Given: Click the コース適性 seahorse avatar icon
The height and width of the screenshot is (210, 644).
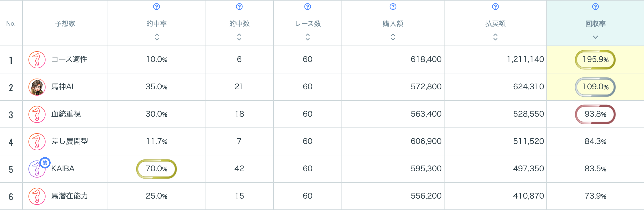Looking at the screenshot, I should click(37, 60).
